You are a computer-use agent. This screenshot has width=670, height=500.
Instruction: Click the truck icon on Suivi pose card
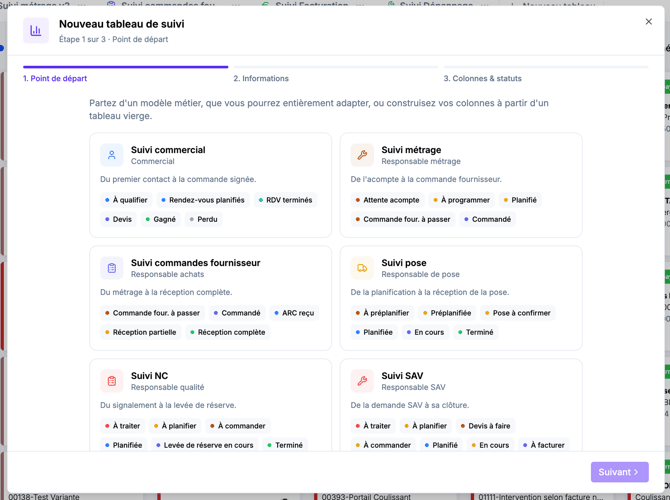362,268
